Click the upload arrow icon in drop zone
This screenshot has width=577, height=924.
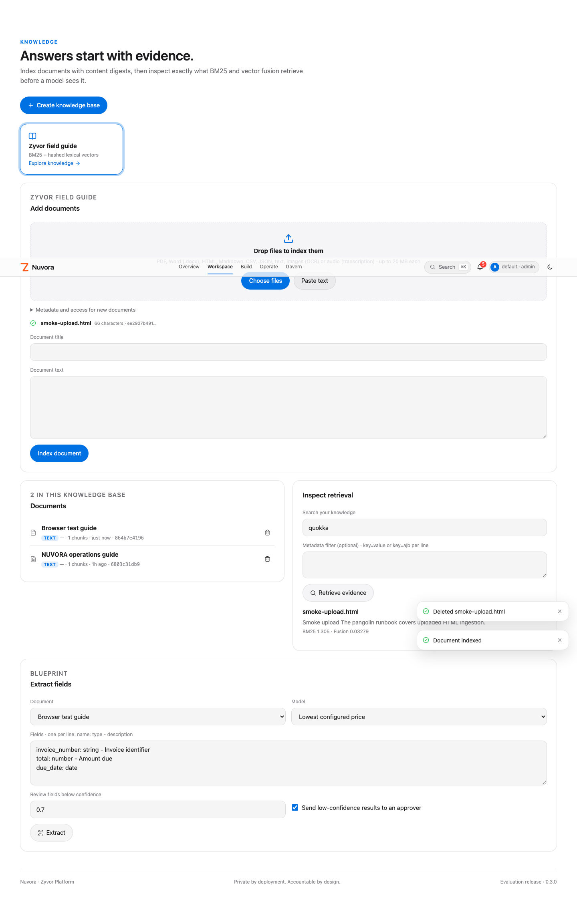(x=288, y=239)
